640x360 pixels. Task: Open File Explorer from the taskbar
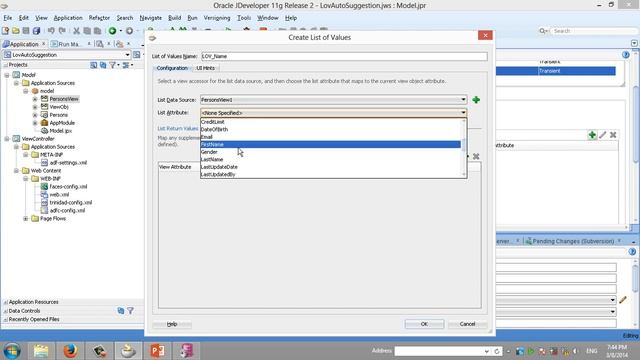41,351
